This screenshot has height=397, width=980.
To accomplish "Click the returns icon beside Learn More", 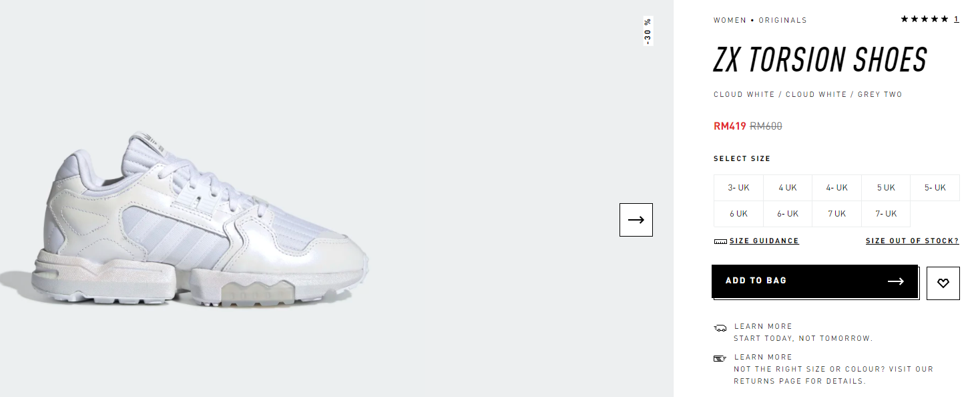I will [720, 359].
